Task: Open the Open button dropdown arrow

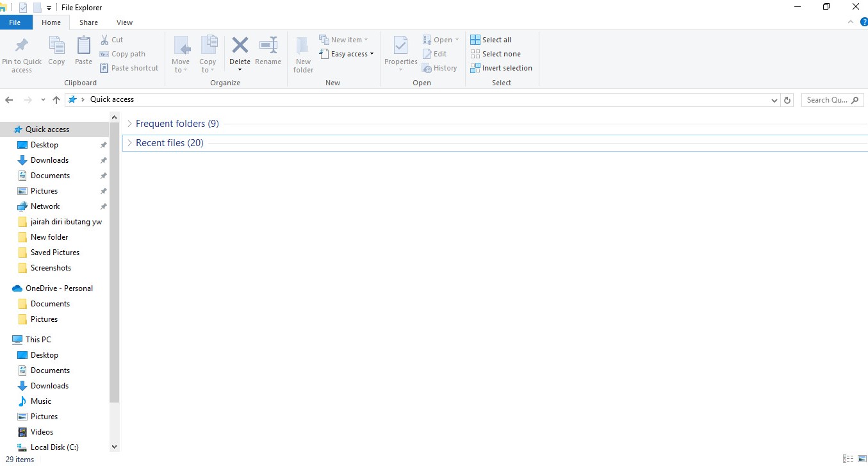Action: 457,40
